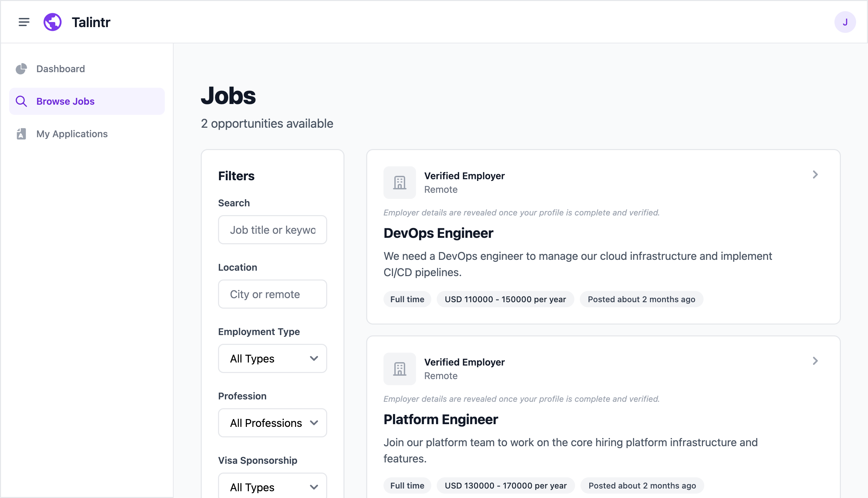Image resolution: width=868 pixels, height=498 pixels.
Task: Click the job title search input field
Action: (x=272, y=229)
